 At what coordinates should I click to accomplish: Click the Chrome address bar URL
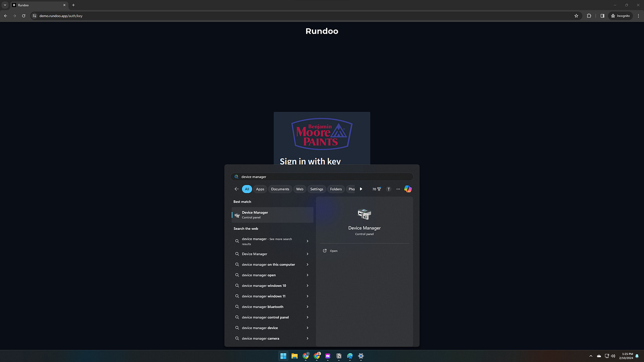coord(61,16)
